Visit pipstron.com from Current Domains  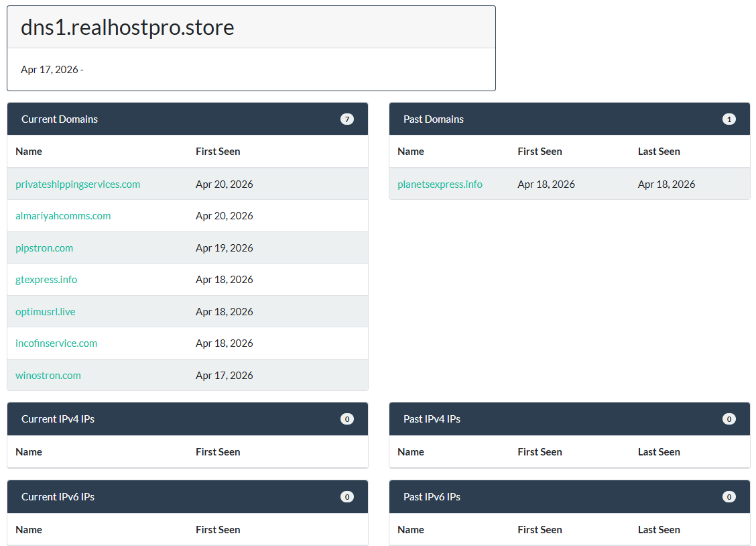(44, 248)
